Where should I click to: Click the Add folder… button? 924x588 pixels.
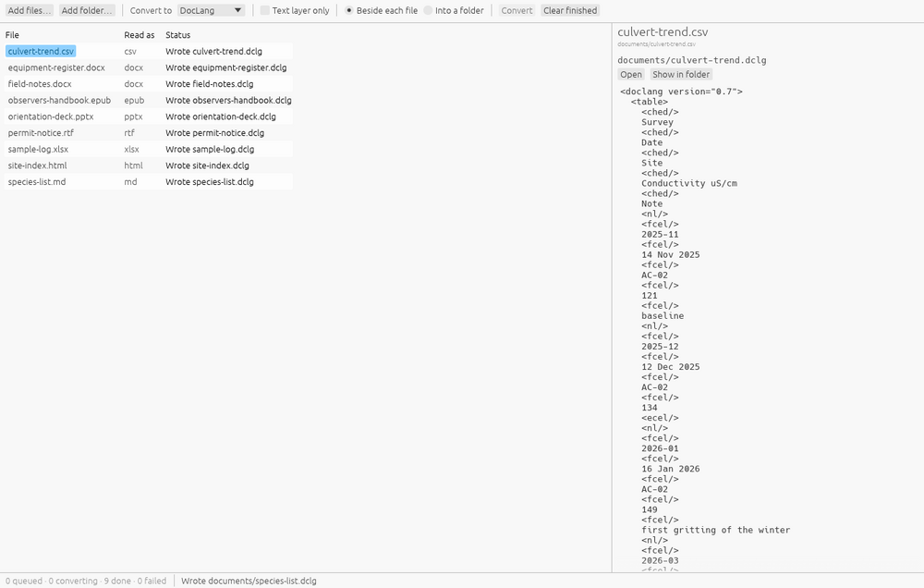[87, 10]
